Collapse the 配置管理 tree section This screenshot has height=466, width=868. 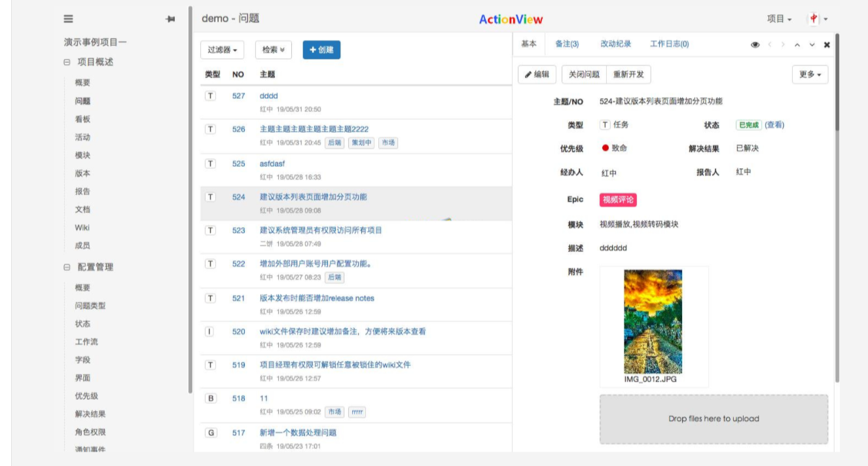coord(67,267)
